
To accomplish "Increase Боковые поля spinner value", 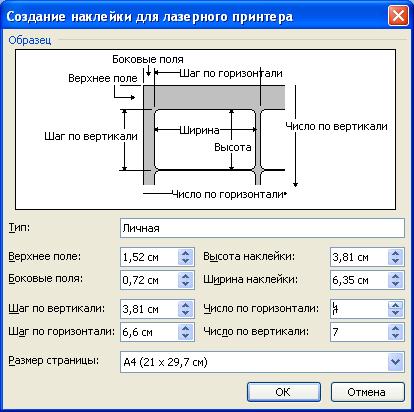I will pos(186,276).
